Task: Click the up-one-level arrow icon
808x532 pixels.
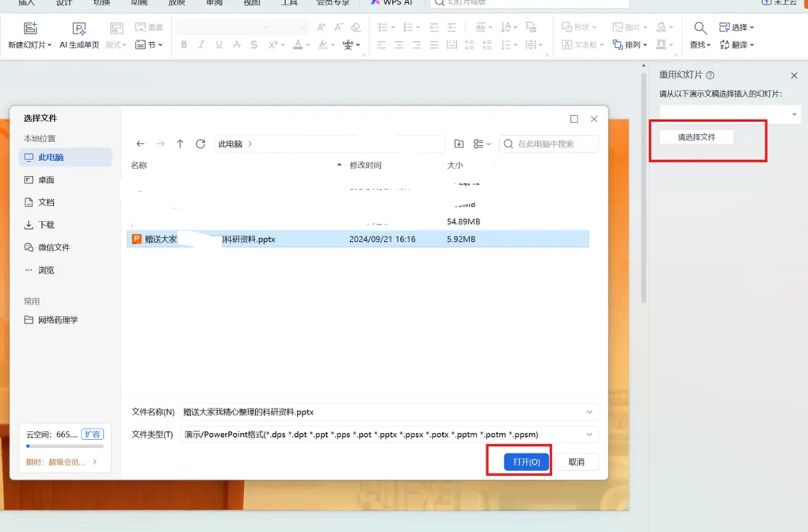Action: (x=180, y=144)
